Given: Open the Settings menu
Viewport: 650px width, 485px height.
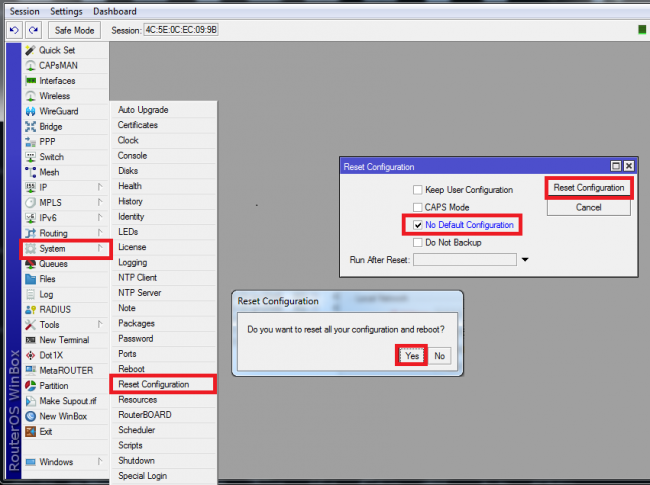Looking at the screenshot, I should pos(66,11).
